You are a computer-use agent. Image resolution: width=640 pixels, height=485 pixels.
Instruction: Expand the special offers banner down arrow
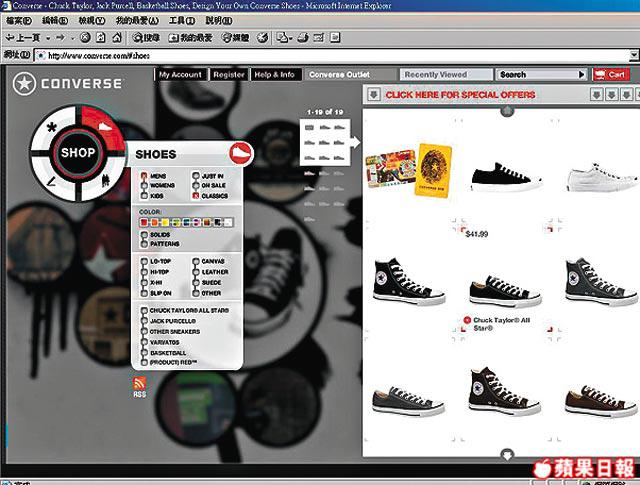pos(373,95)
